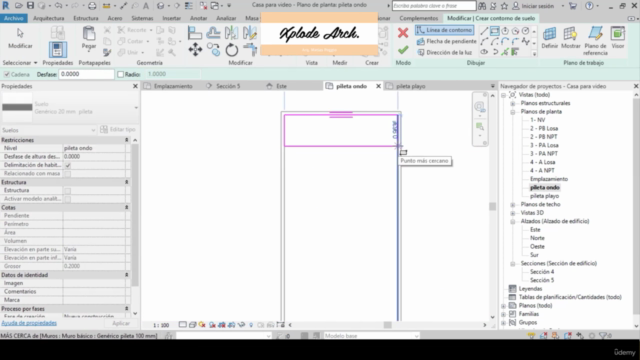Select the Circle draw tool
This screenshot has height=360, width=640.
525,31
